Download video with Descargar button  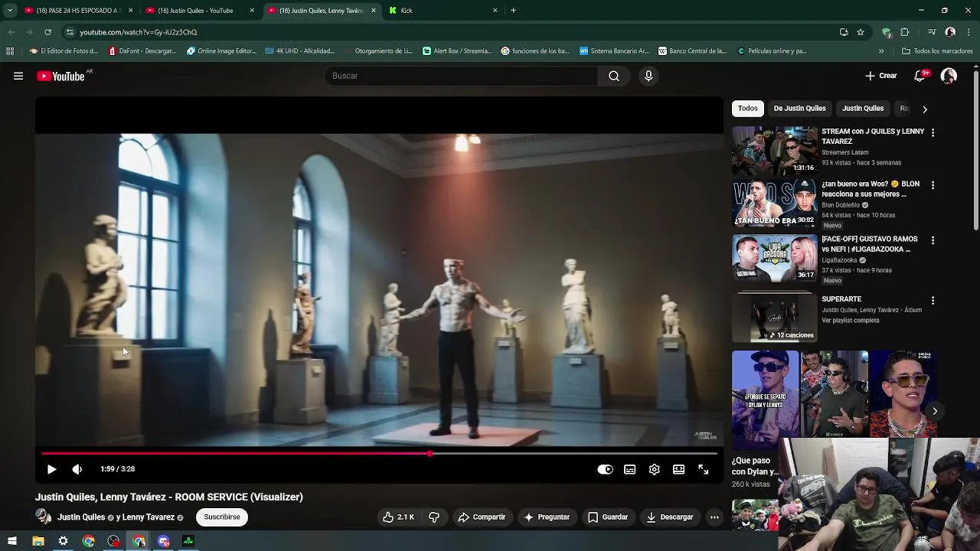click(x=670, y=517)
